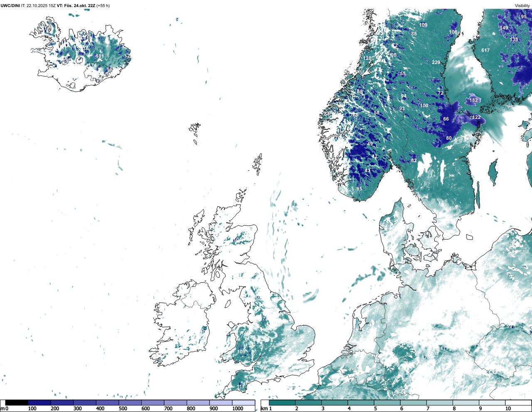Click the "5" label on the kilometer legend

click(x=375, y=409)
